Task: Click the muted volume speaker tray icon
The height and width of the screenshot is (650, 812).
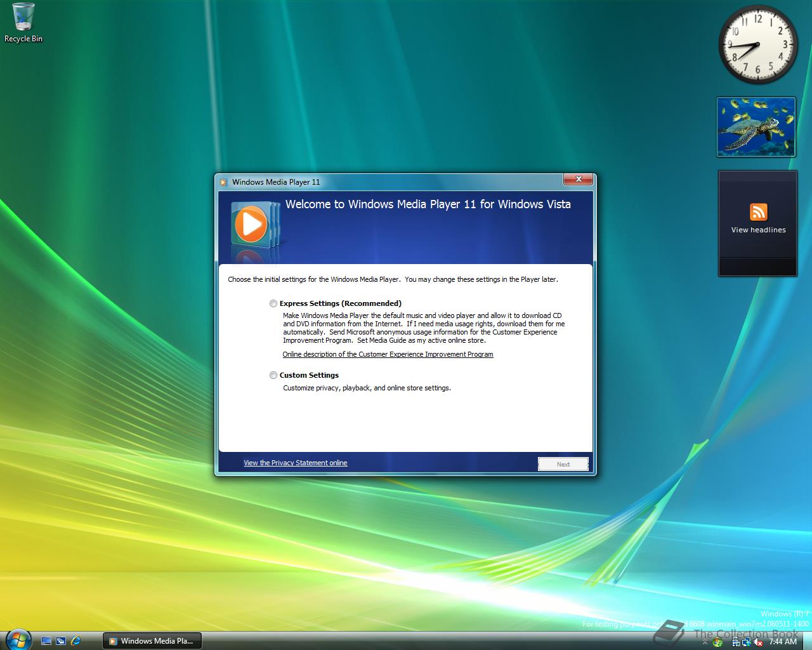Action: (x=758, y=642)
